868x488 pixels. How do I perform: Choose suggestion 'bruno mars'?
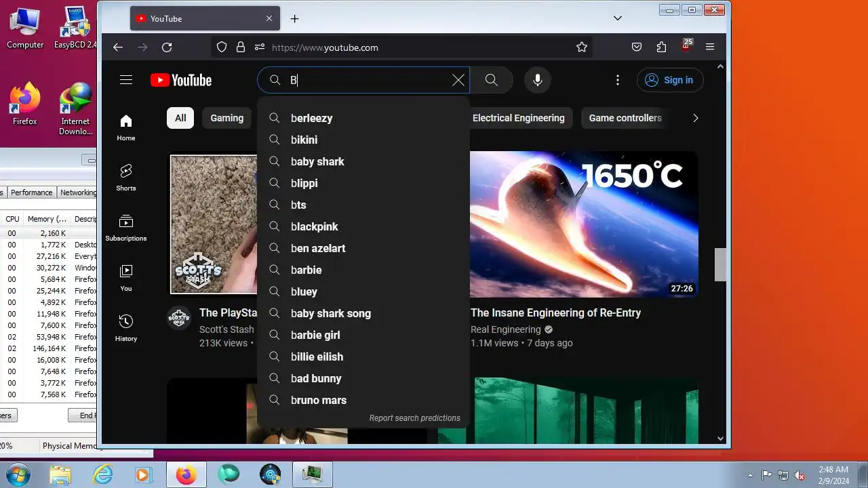point(363,400)
